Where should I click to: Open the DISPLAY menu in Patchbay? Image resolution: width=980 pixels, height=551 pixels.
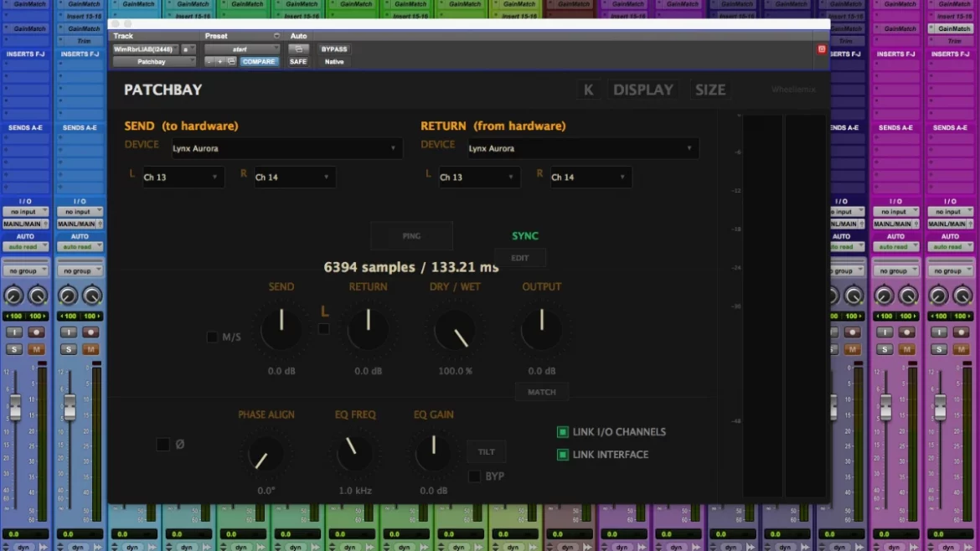tap(642, 90)
